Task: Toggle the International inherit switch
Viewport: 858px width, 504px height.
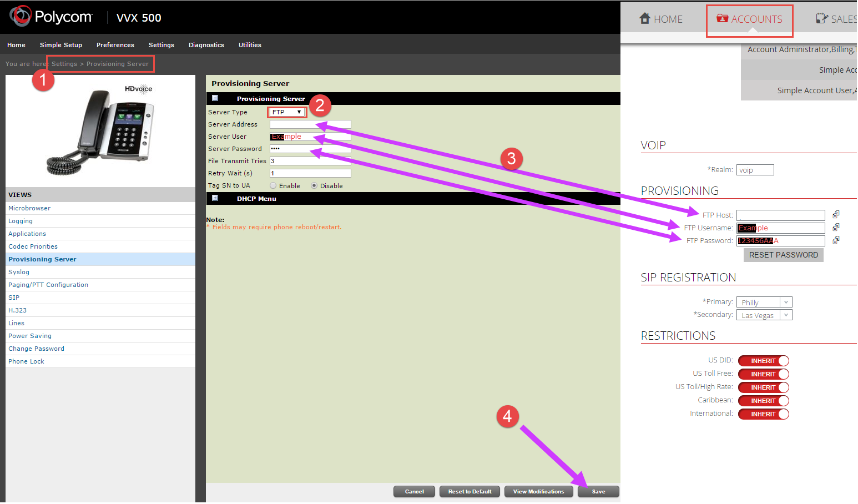Action: click(764, 414)
